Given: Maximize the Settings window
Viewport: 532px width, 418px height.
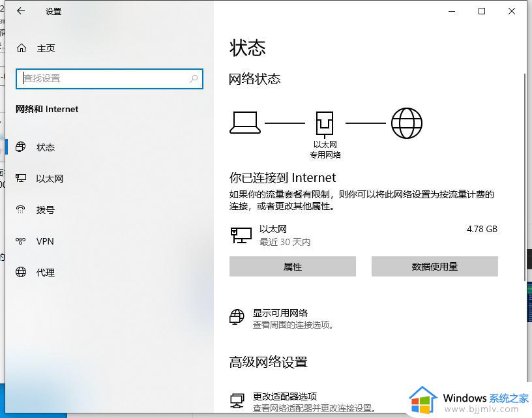Looking at the screenshot, I should (481, 11).
